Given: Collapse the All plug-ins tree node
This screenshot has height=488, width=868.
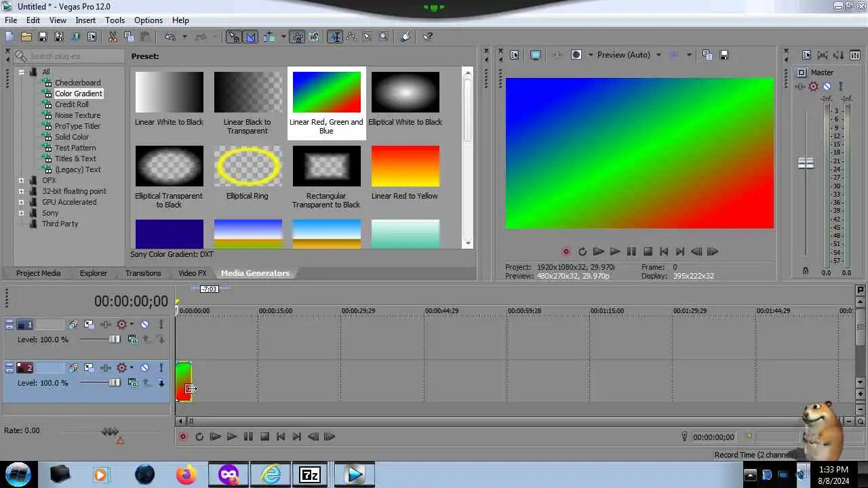Looking at the screenshot, I should coord(21,73).
